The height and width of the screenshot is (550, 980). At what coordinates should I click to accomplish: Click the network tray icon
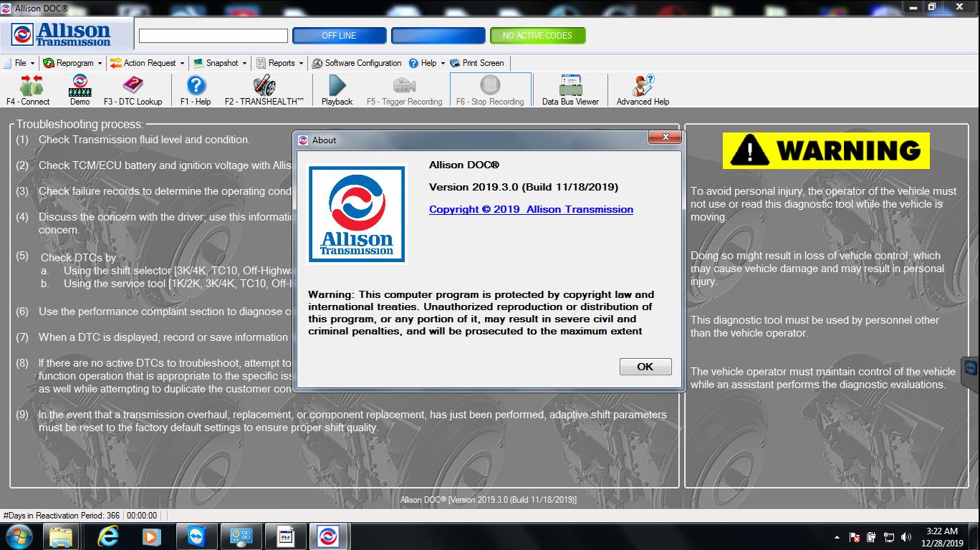[x=889, y=537]
